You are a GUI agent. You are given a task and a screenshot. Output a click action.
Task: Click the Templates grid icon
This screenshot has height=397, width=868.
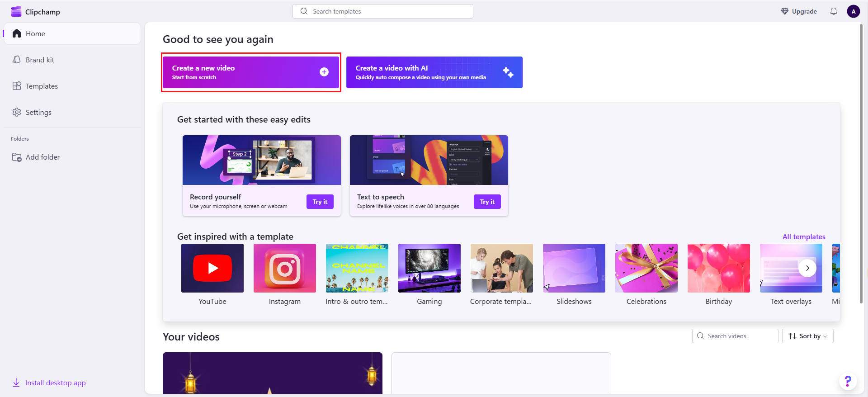tap(17, 86)
